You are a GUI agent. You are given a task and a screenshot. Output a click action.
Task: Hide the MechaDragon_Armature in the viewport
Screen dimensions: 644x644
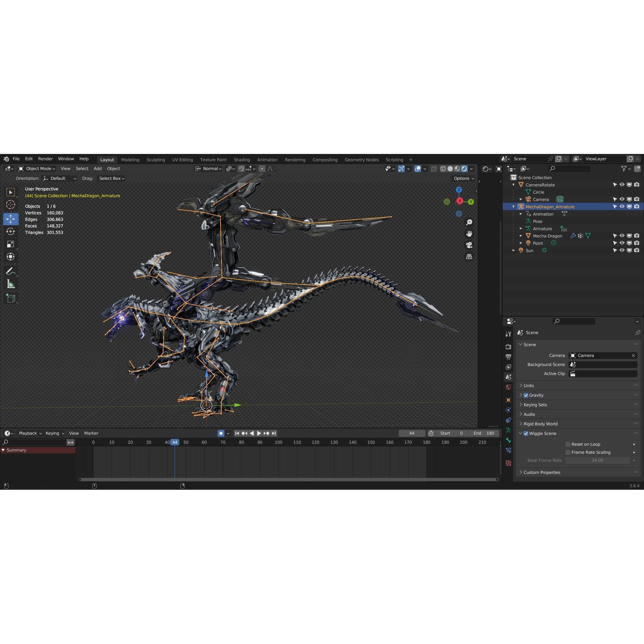[622, 207]
